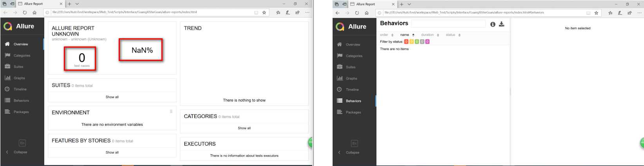Click the ENVIRONMENT widget drag handle
The width and height of the screenshot is (644, 166).
pos(171,111)
